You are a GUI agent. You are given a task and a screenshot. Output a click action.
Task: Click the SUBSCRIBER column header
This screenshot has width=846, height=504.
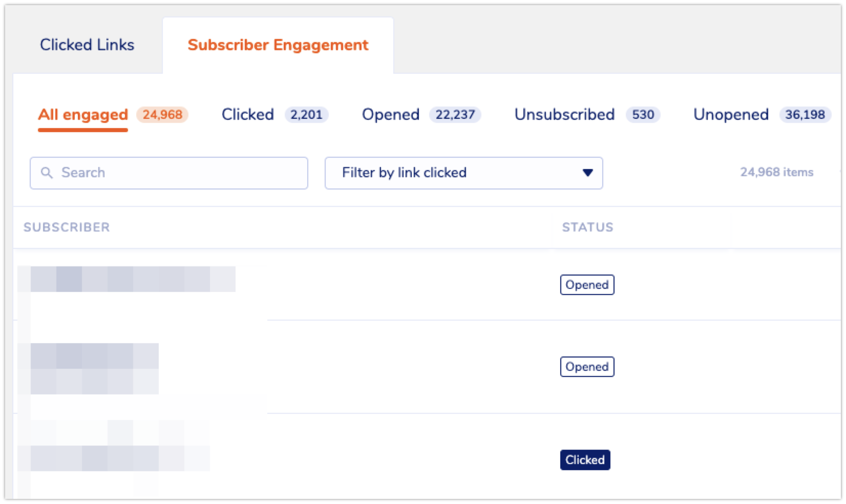click(67, 227)
